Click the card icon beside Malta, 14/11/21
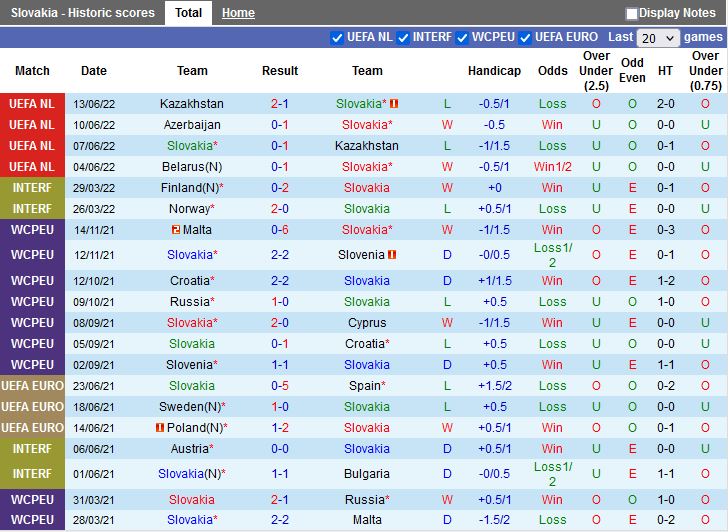This screenshot has height=532, width=728. (x=175, y=230)
